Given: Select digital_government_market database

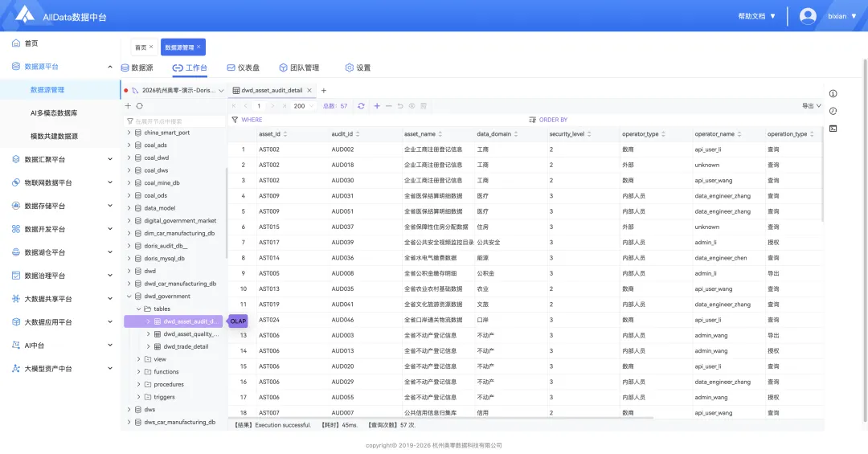Looking at the screenshot, I should [x=180, y=220].
